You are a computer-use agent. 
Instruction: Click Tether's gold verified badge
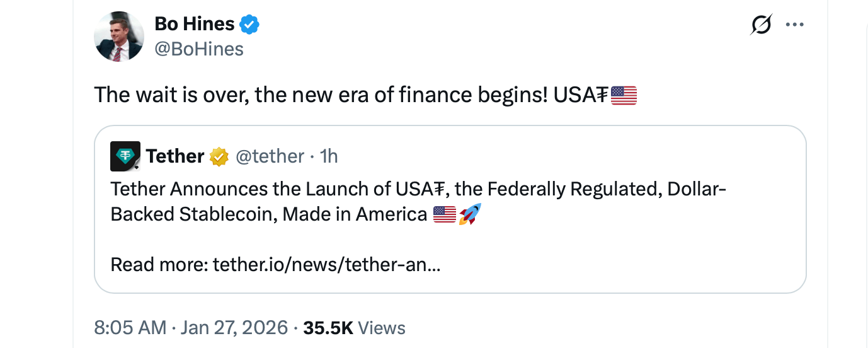pyautogui.click(x=219, y=156)
